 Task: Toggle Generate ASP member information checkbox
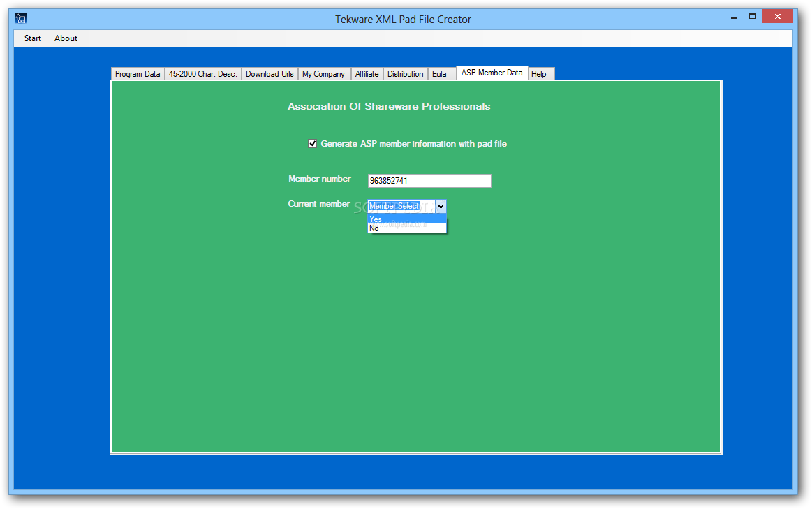tap(312, 143)
